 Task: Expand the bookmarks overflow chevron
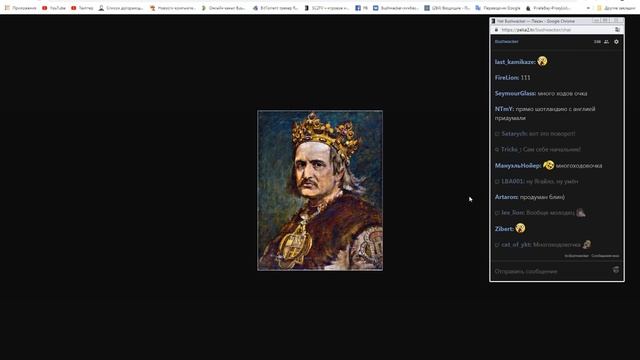[588, 8]
